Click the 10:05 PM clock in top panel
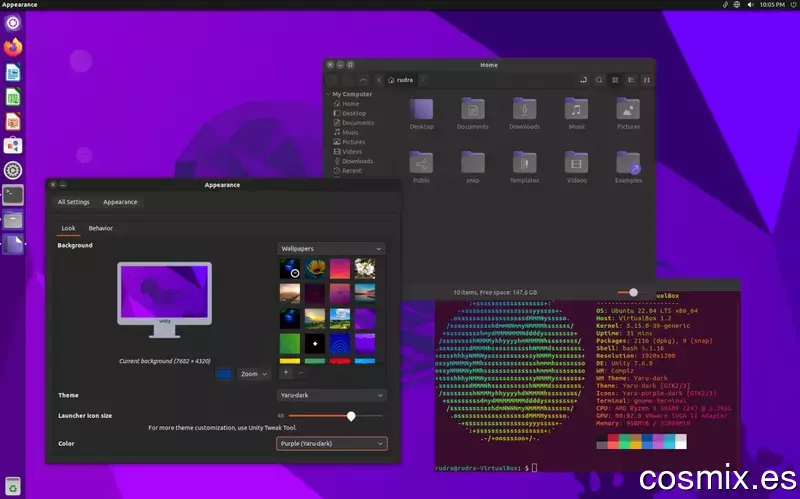Image resolution: width=800 pixels, height=499 pixels. pos(772,5)
